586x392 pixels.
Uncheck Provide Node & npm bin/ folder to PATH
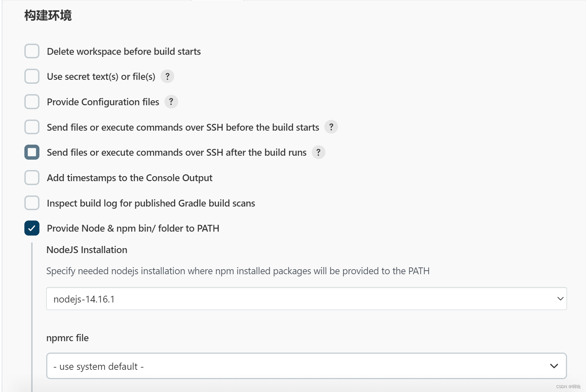coord(32,228)
